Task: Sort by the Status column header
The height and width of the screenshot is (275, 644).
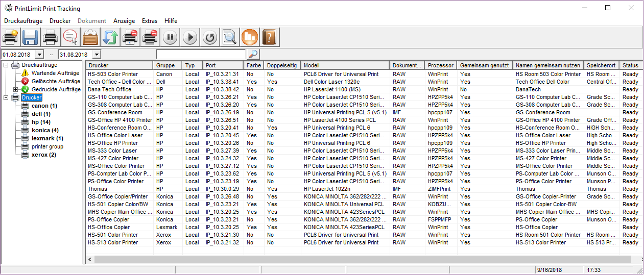Action: pos(630,65)
